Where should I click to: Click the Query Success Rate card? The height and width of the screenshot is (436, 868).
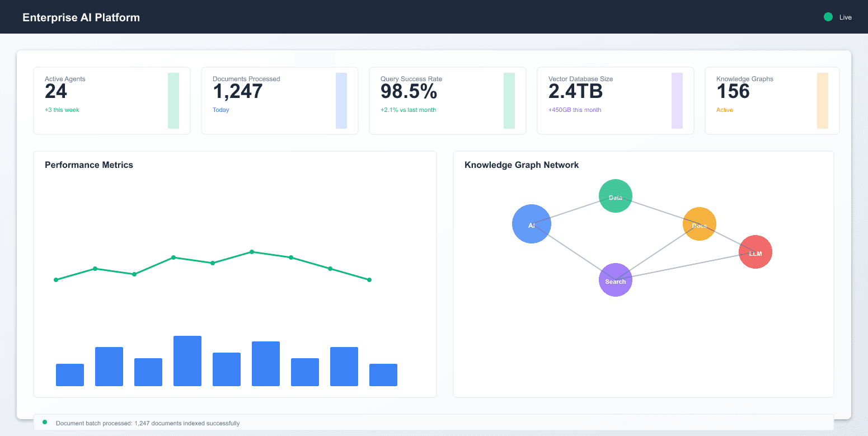[x=447, y=101]
